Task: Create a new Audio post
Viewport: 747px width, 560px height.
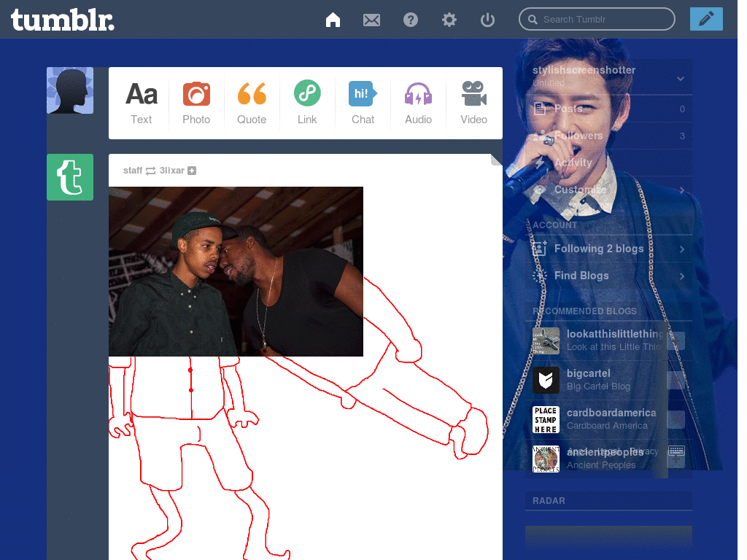Action: pos(418,103)
